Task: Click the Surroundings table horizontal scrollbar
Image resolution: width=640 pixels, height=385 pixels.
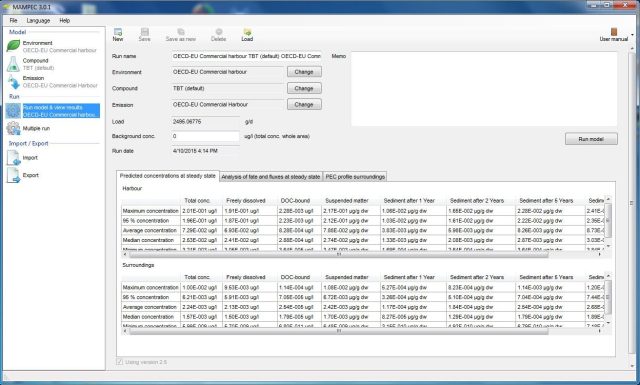Action: pyautogui.click(x=338, y=331)
